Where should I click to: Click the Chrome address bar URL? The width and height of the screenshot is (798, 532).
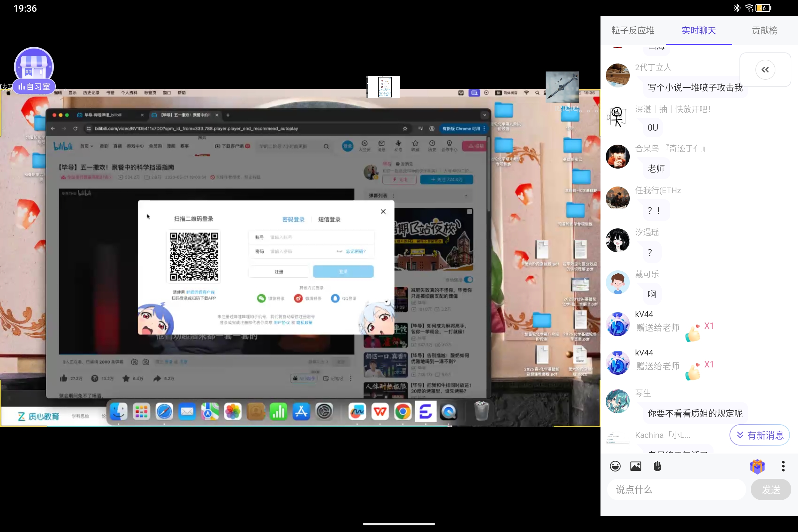[x=196, y=129]
